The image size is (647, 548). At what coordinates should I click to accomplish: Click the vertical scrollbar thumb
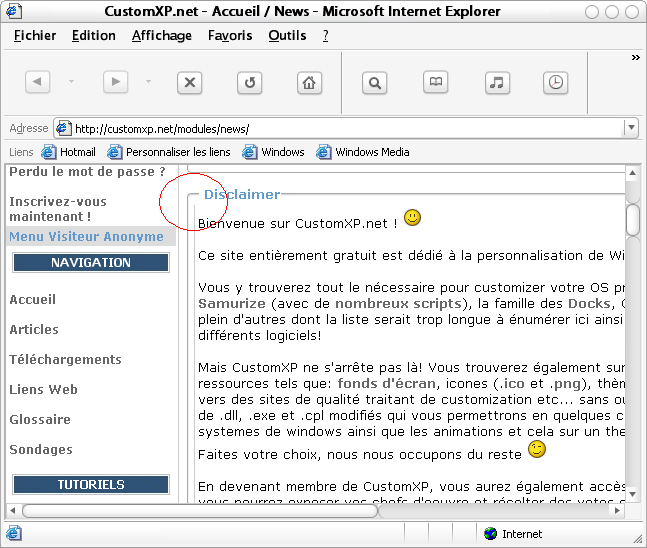(632, 220)
